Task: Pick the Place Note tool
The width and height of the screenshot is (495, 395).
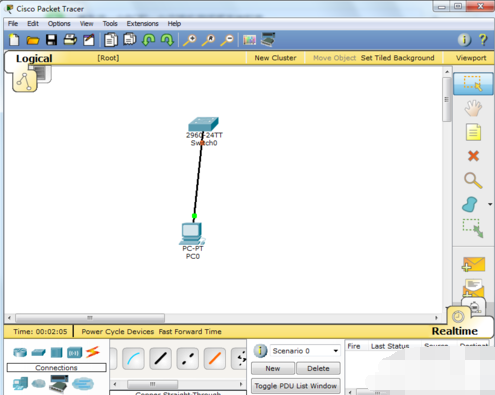Action: click(473, 132)
